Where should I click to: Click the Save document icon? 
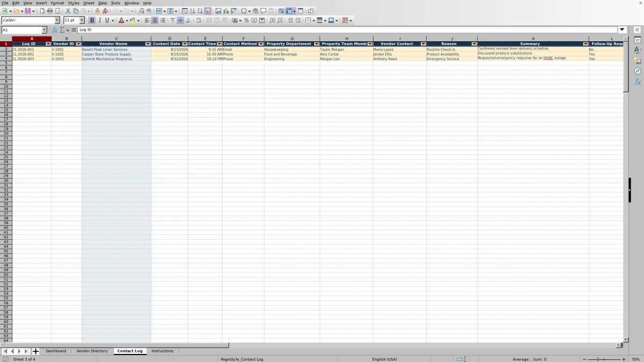pyautogui.click(x=28, y=11)
